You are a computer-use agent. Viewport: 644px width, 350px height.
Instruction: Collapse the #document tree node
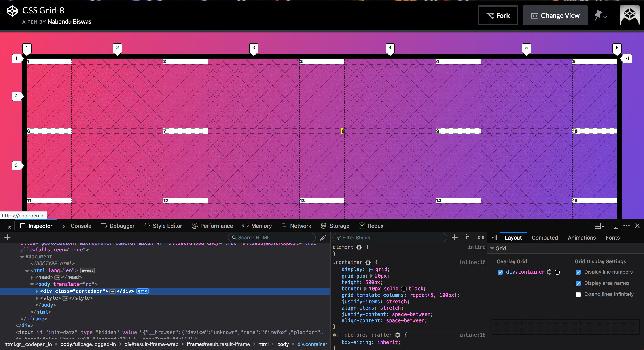22,257
